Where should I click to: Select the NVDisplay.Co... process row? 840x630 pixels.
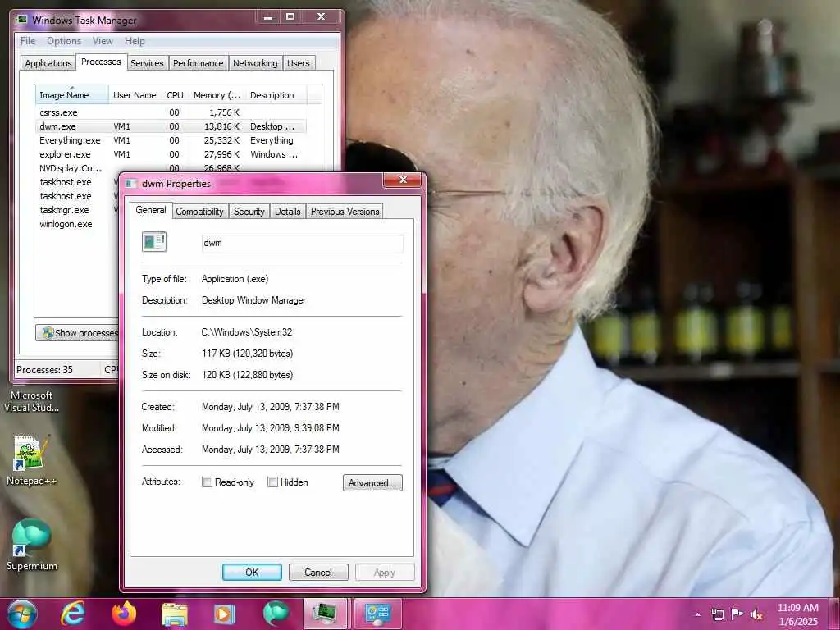point(171,167)
